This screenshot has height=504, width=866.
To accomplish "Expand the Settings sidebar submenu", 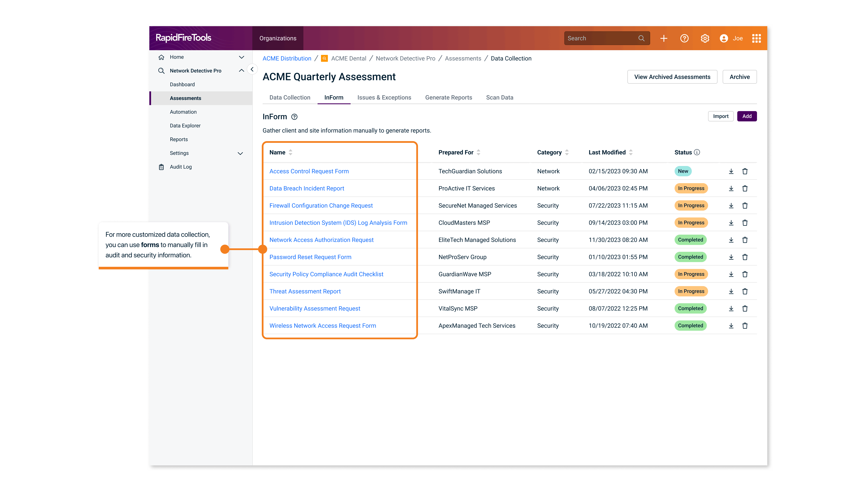I will (240, 153).
